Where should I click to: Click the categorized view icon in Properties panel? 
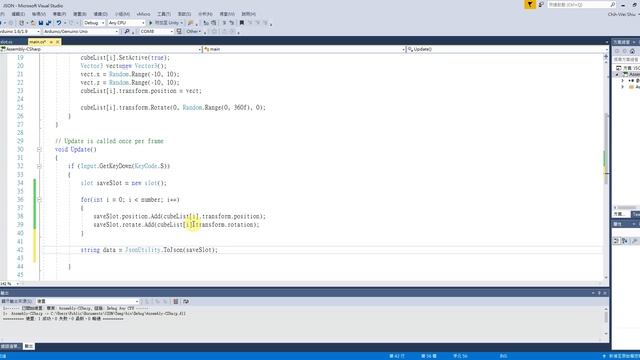tap(616, 241)
